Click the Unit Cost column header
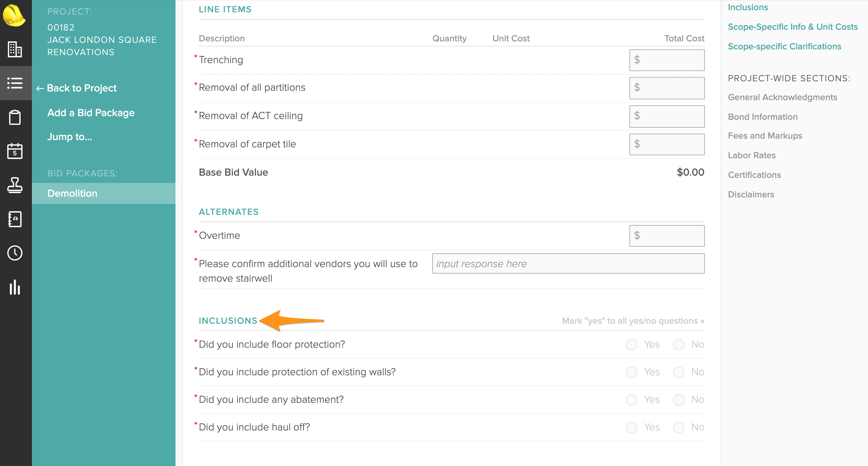 [x=511, y=38]
